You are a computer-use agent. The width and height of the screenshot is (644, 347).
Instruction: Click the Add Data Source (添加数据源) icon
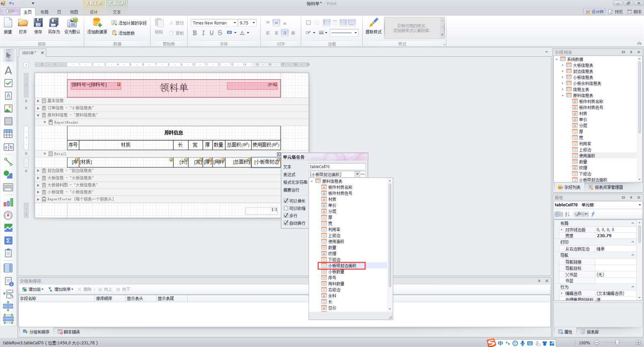tap(97, 23)
